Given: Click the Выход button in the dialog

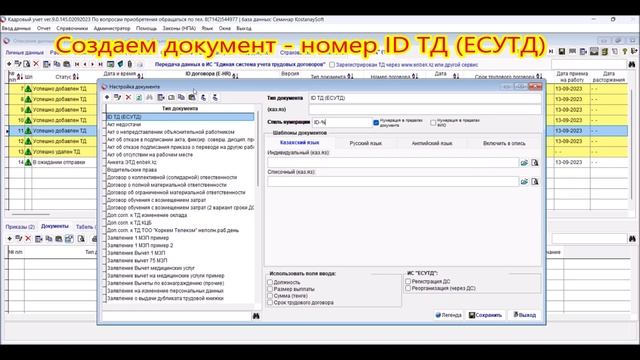Looking at the screenshot, I should [x=525, y=315].
